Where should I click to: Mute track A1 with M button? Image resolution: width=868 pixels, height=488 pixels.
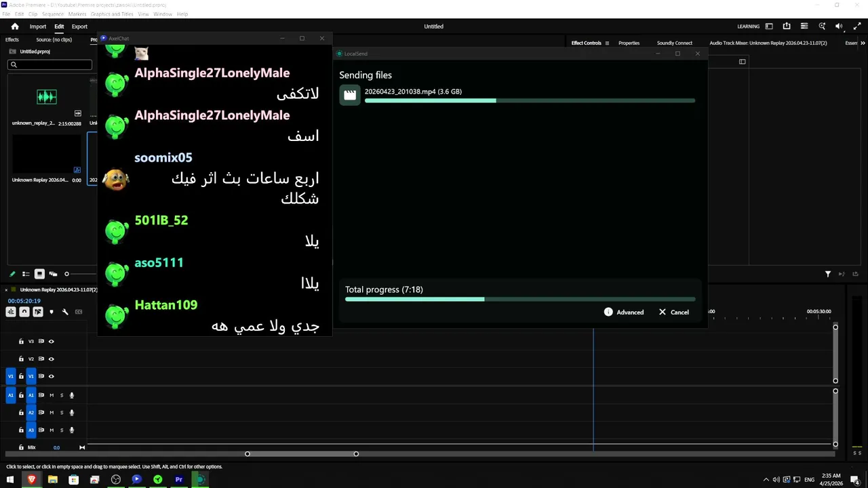[51, 395]
